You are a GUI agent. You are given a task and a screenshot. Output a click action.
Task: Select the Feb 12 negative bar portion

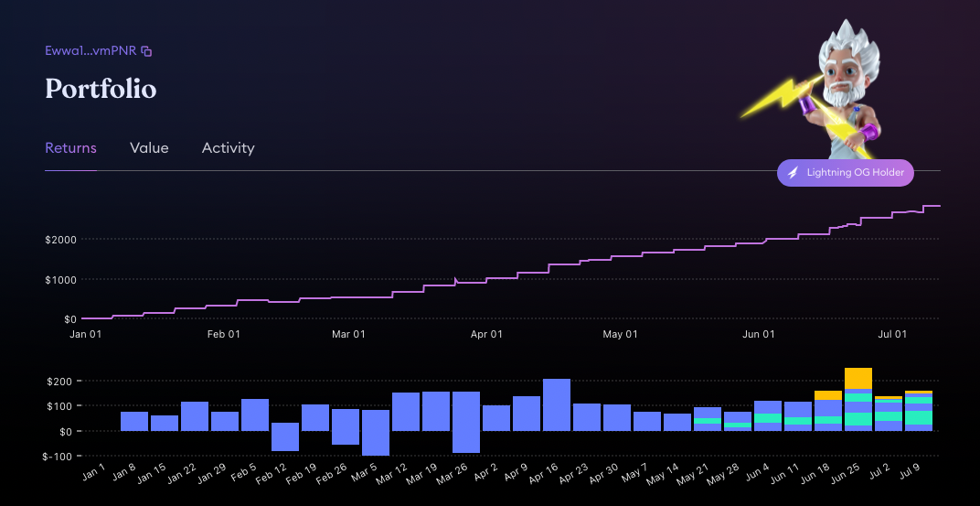[285, 441]
